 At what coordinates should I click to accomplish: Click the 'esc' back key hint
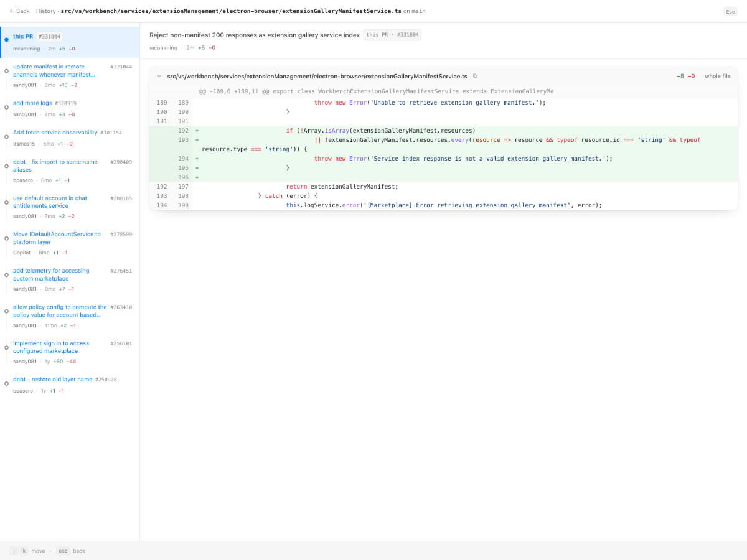tap(63, 551)
